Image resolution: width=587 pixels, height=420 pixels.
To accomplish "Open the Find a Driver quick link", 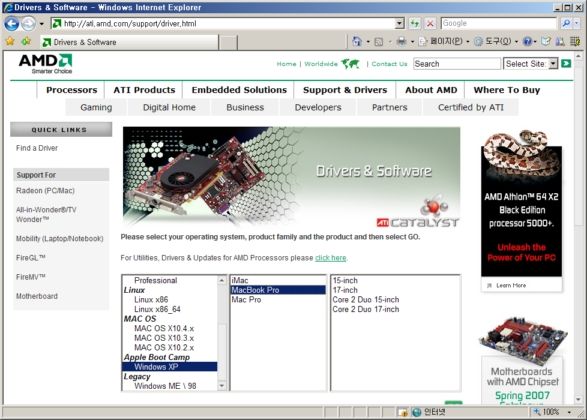I will (x=37, y=148).
